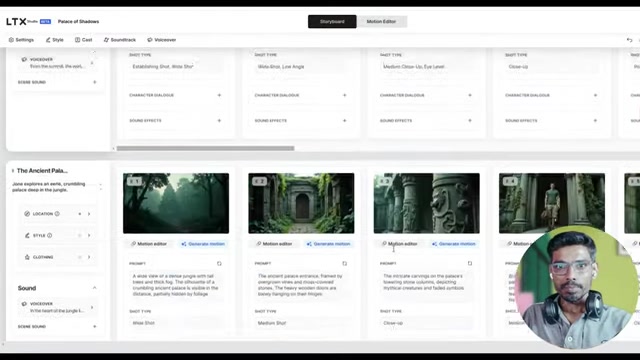Click the scene description 'Jone explores an eerie...'
Viewport: 640px width, 360px height.
point(49,187)
